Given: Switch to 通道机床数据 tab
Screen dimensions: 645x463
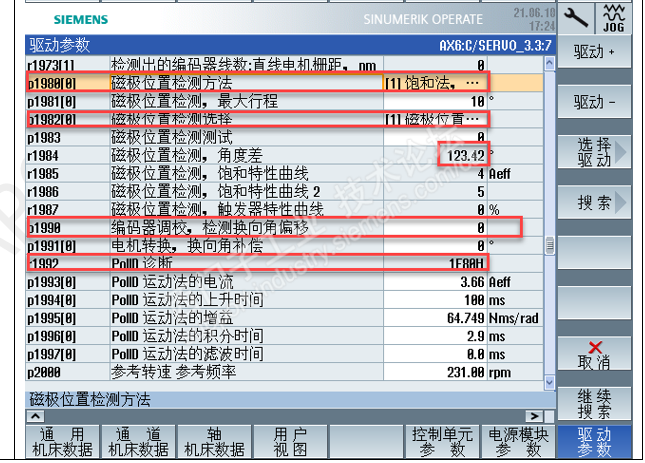Looking at the screenshot, I should 138,442.
